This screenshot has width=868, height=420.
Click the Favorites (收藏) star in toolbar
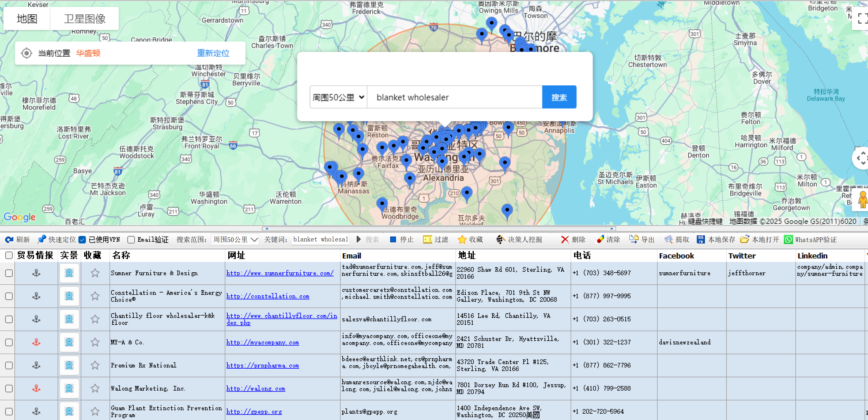point(462,239)
